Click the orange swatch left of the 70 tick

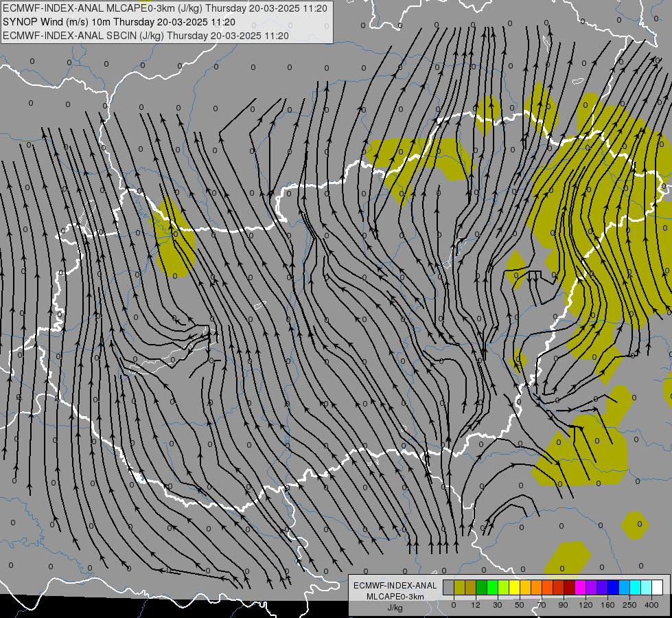537,587
